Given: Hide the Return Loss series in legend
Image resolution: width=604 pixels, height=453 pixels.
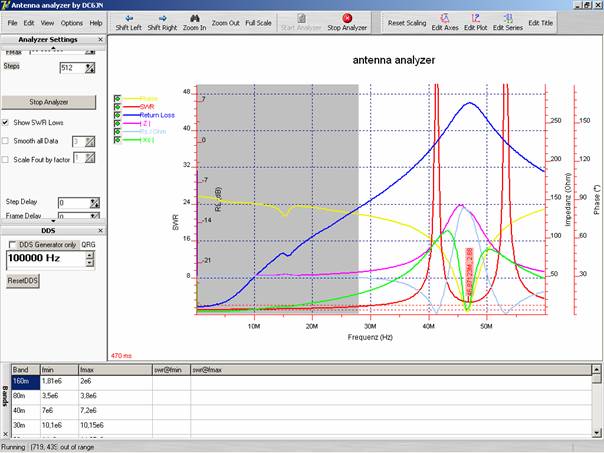Looking at the screenshot, I should point(118,115).
